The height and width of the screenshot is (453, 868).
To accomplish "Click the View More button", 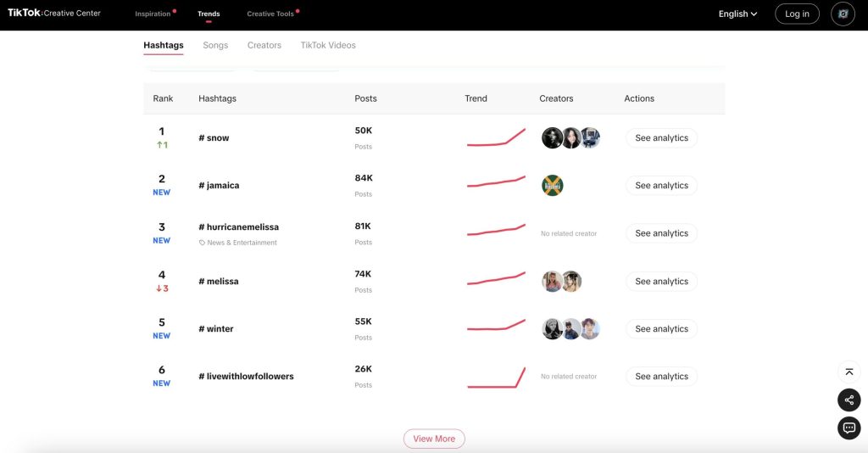I will click(x=434, y=439).
